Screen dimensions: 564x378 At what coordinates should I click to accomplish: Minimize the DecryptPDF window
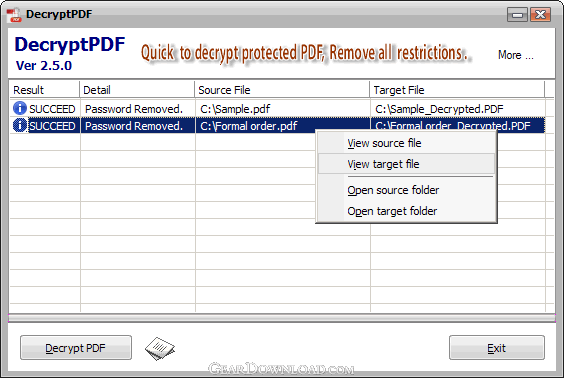(517, 15)
